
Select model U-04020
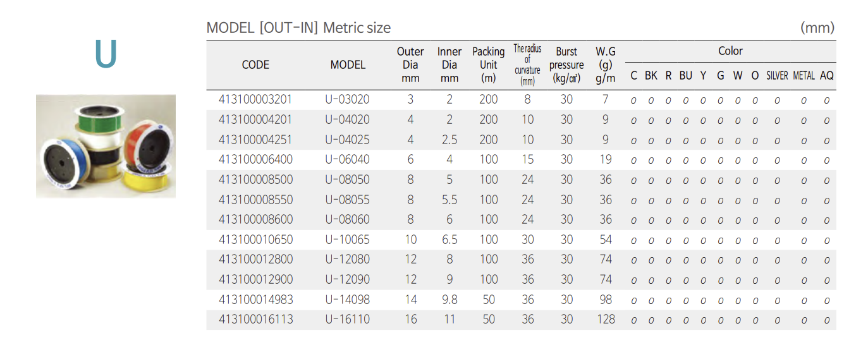pos(348,119)
